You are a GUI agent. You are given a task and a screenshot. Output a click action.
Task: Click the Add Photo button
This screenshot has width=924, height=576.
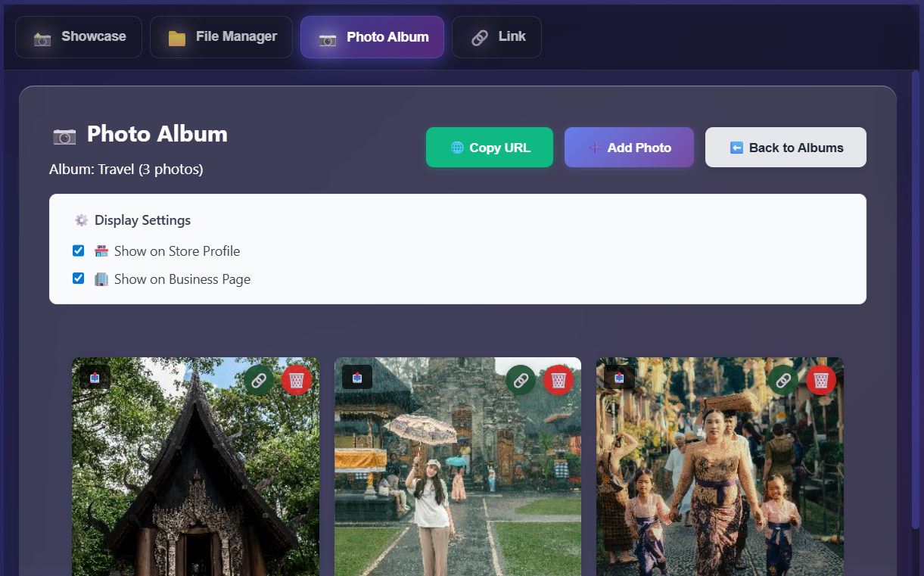629,148
